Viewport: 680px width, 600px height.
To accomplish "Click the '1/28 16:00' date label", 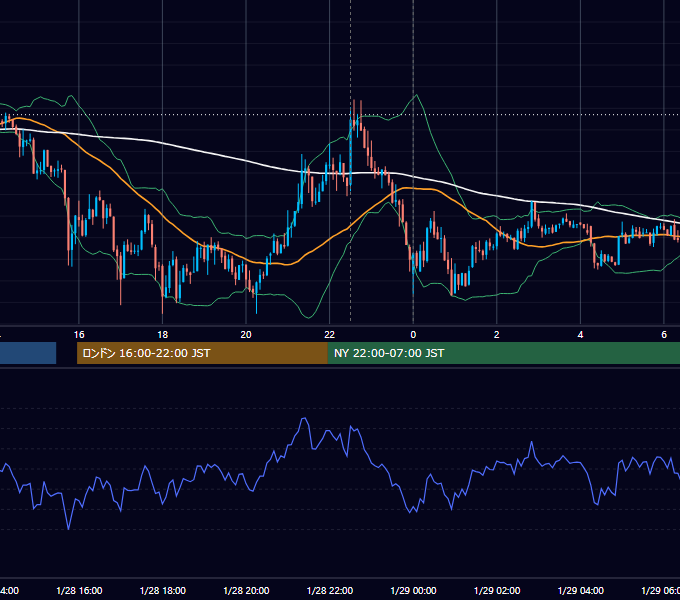I will tap(79, 591).
